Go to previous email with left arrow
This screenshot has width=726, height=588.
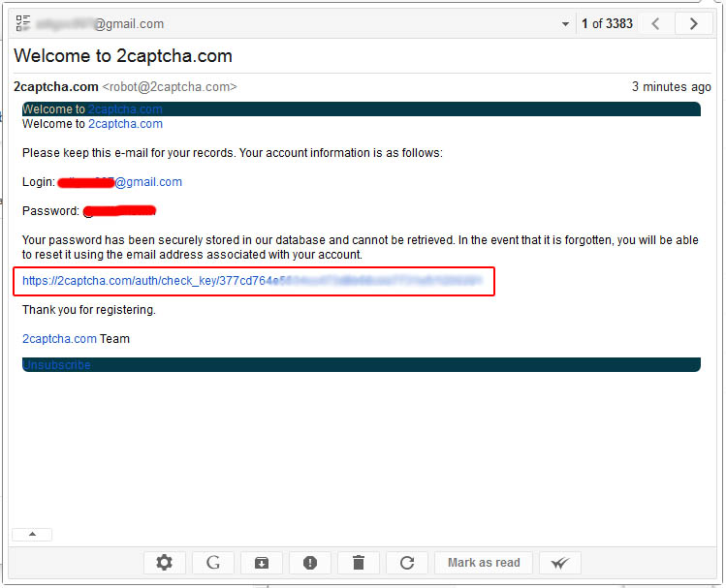[x=655, y=23]
